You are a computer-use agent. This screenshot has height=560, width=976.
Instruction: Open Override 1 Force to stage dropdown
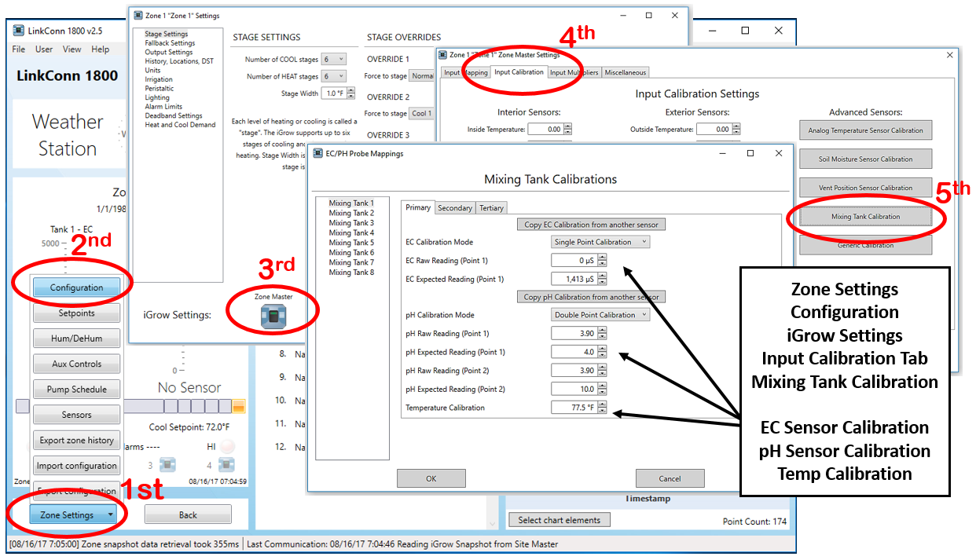(x=422, y=76)
